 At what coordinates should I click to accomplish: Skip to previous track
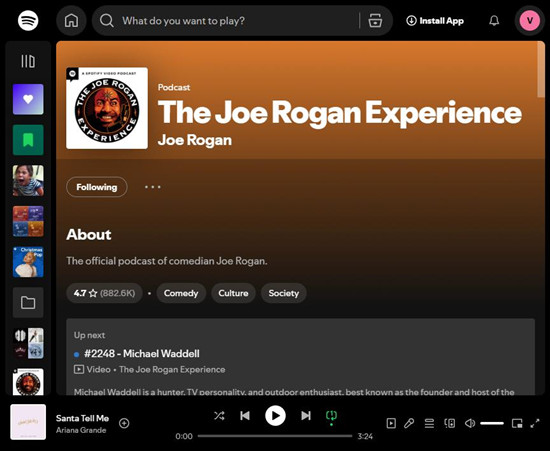click(x=245, y=416)
